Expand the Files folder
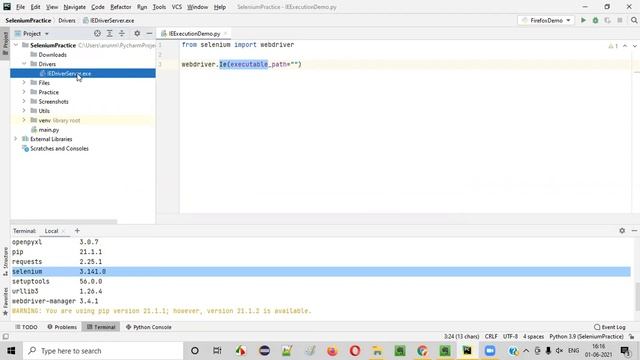The height and width of the screenshot is (360, 640). tap(24, 82)
